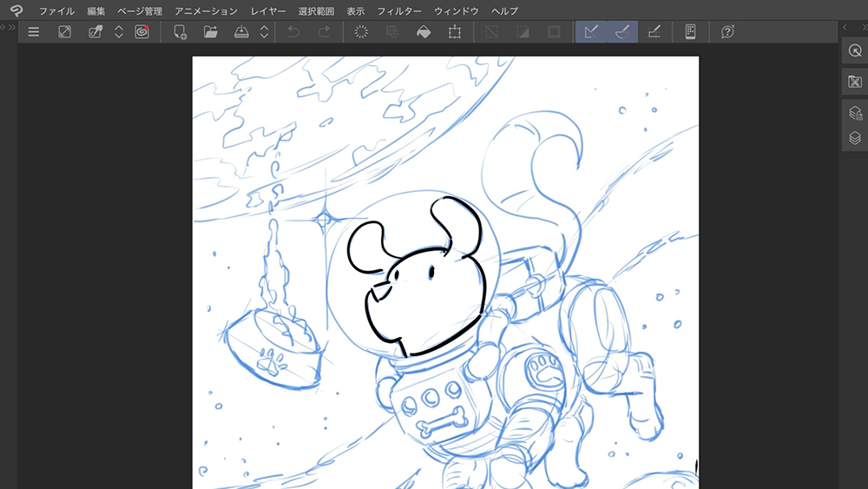This screenshot has width=868, height=489.
Task: Open the hamburger menu in the command bar
Action: click(x=34, y=32)
